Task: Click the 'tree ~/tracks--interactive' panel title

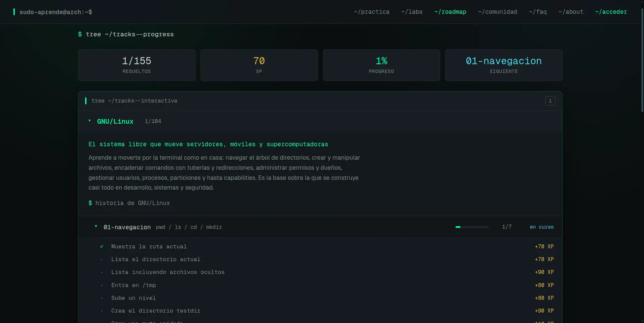Action: (134, 101)
